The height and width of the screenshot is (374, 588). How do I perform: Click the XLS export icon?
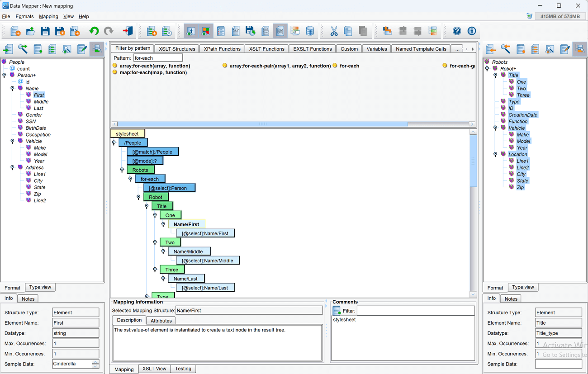point(75,31)
